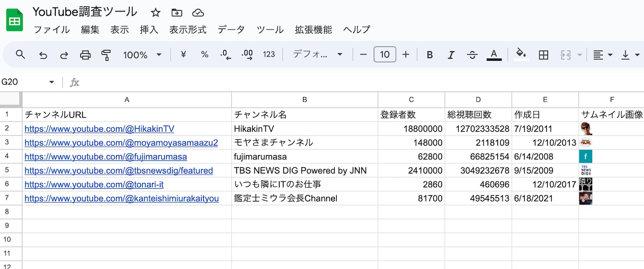Undo the last action
The height and width of the screenshot is (269, 644).
tap(43, 55)
